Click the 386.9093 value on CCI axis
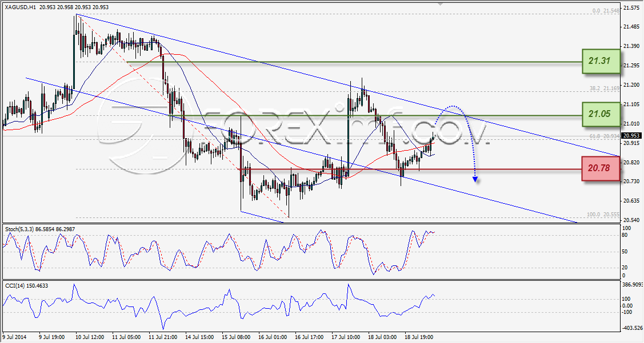The height and width of the screenshot is (343, 644). [x=633, y=284]
